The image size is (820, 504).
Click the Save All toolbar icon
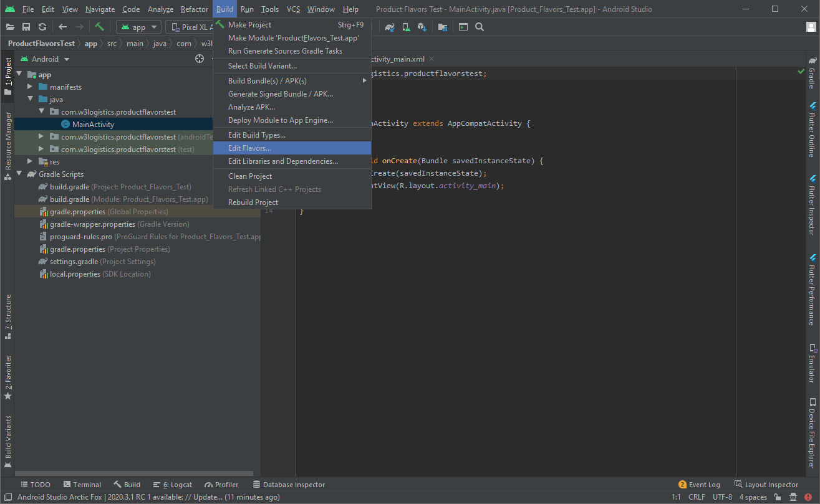pyautogui.click(x=26, y=27)
